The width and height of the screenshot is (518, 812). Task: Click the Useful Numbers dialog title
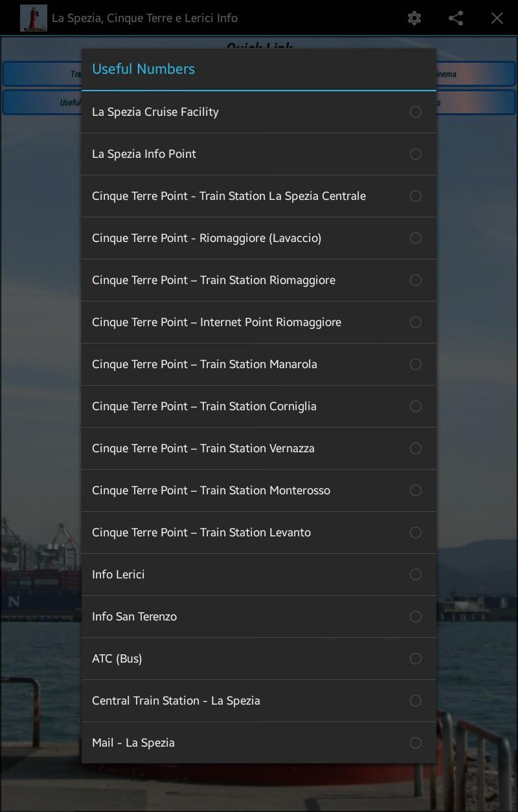144,69
